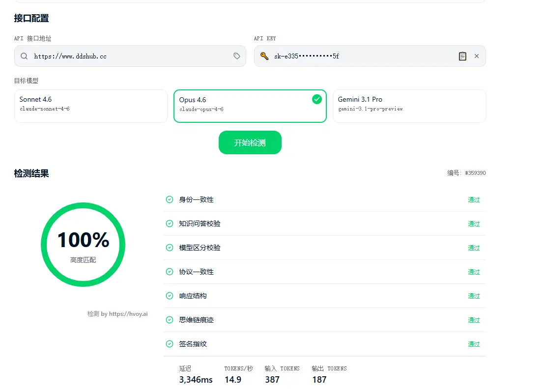Click 通过 status for 协议一致性
This screenshot has width=546, height=392.
pos(474,272)
